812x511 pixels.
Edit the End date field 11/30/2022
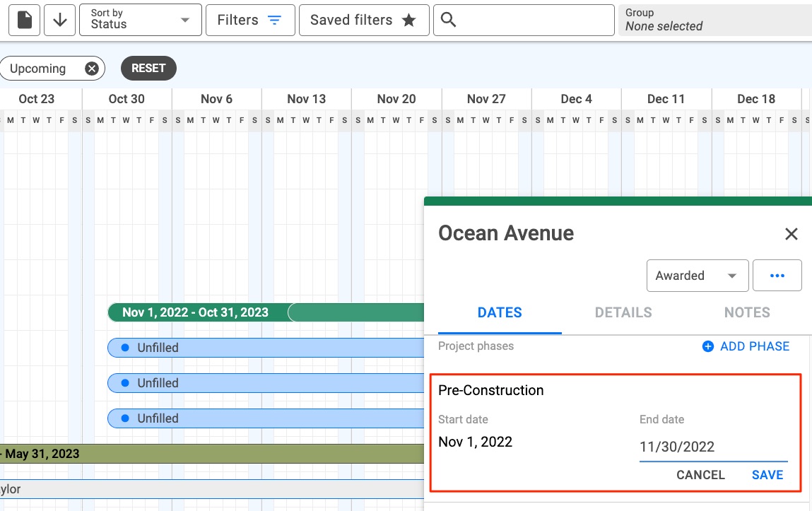click(713, 446)
